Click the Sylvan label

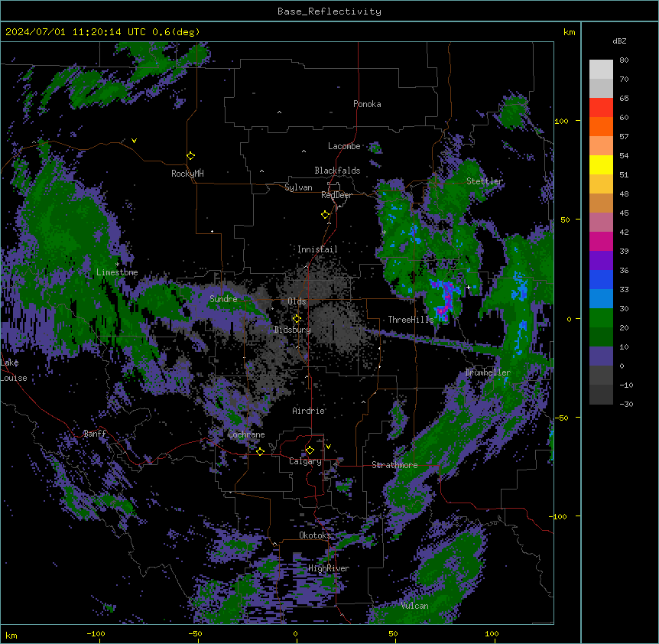tap(298, 187)
